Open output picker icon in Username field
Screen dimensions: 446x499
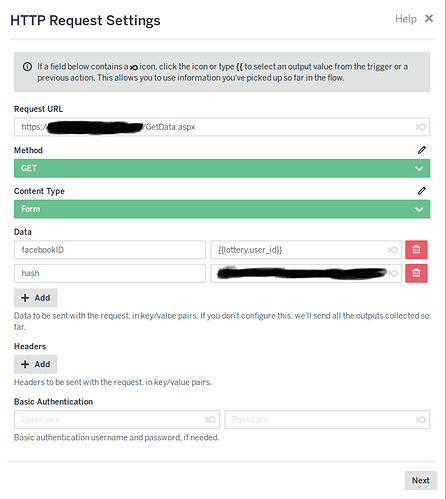click(x=210, y=420)
